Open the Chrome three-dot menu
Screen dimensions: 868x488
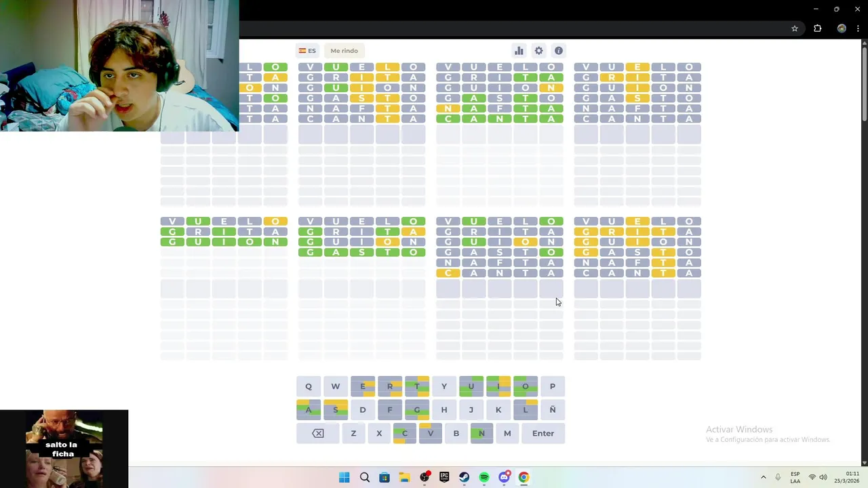[858, 28]
